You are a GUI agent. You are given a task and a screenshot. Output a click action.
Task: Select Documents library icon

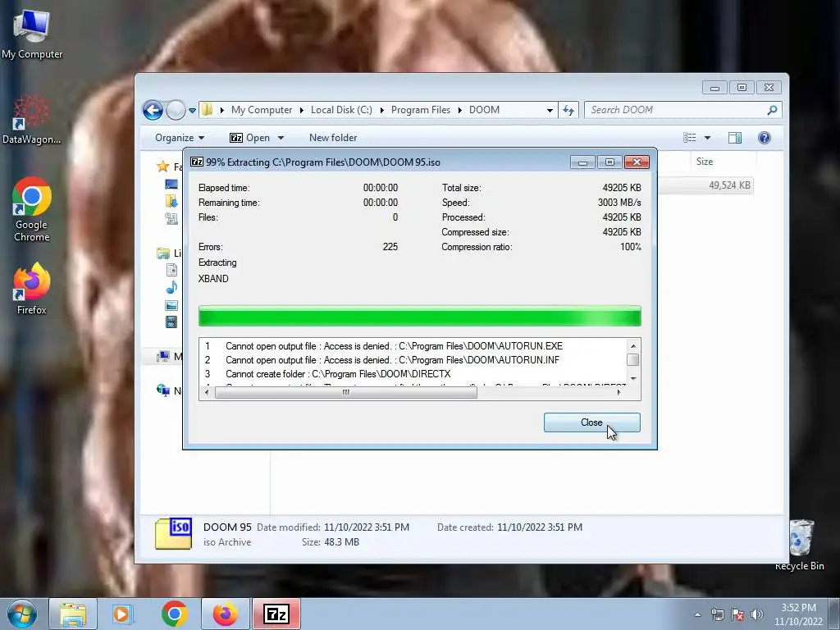point(171,270)
